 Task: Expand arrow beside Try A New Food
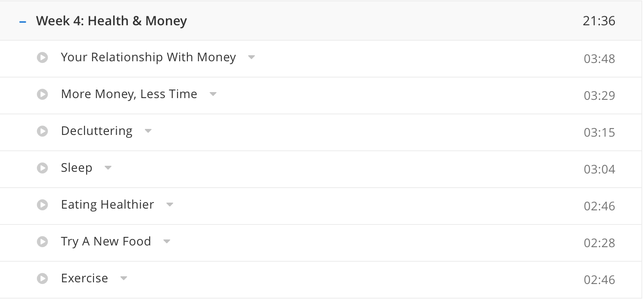coord(167,242)
